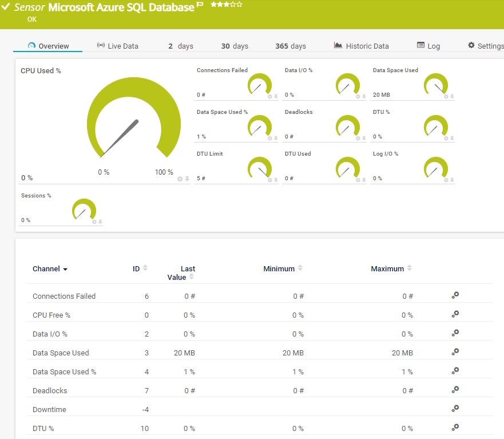
Task: Sort channels by ID column arrows
Action: [145, 268]
